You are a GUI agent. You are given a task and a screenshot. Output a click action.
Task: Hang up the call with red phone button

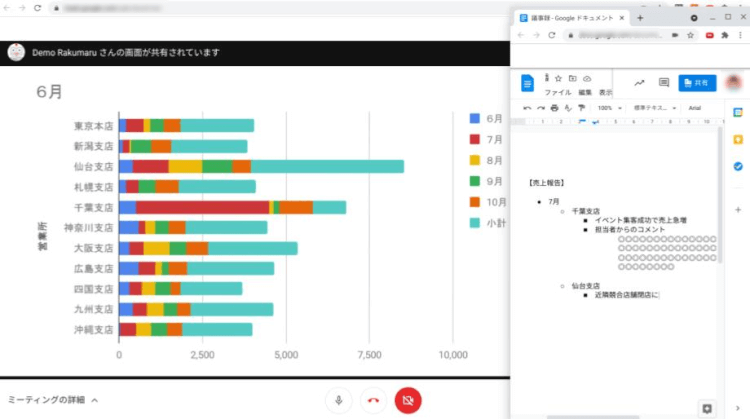pos(373,400)
